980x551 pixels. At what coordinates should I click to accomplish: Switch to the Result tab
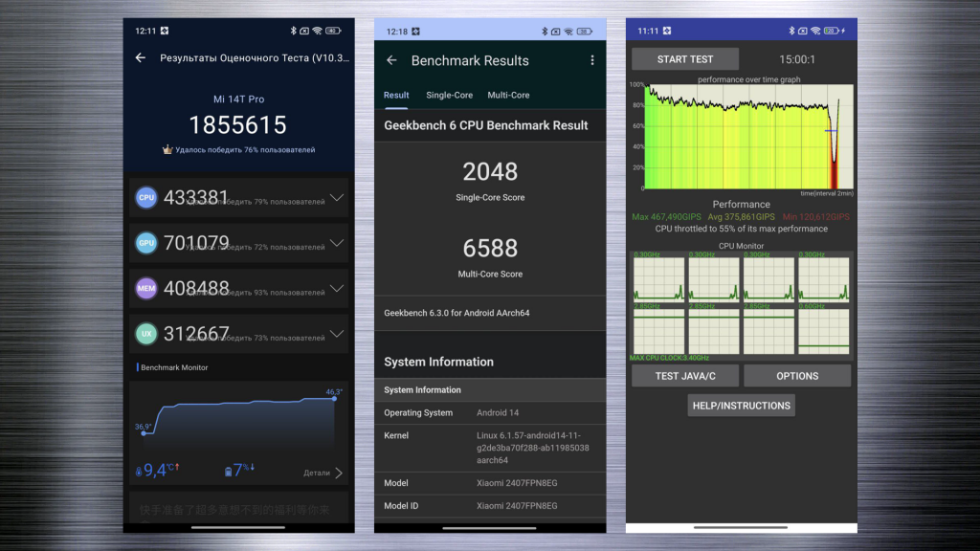click(x=396, y=95)
